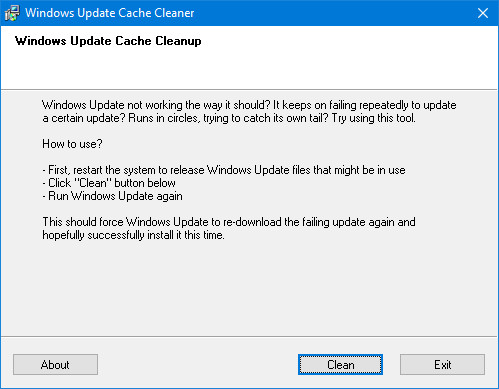Click the 'This should force Windows Update' line
This screenshot has height=389, width=499.
click(229, 222)
